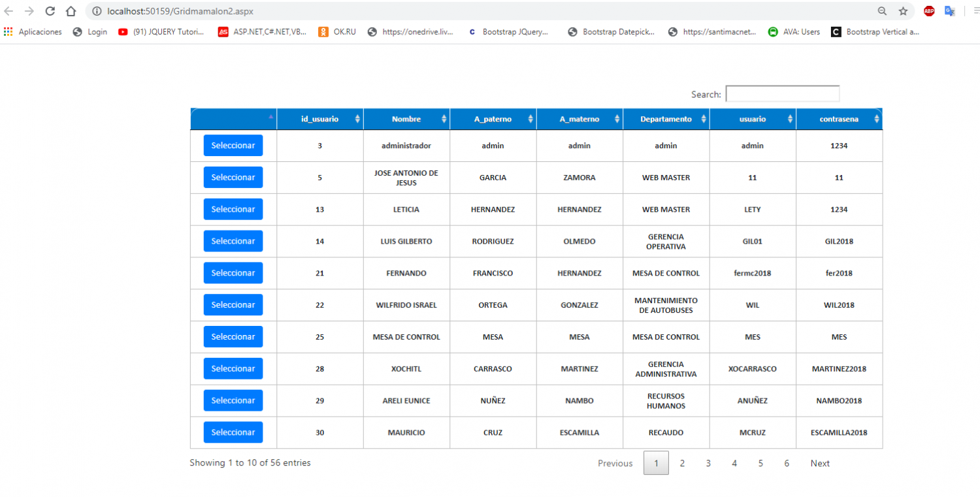The image size is (980, 497).
Task: Click the fermc2018 usuario cell
Action: 753,273
